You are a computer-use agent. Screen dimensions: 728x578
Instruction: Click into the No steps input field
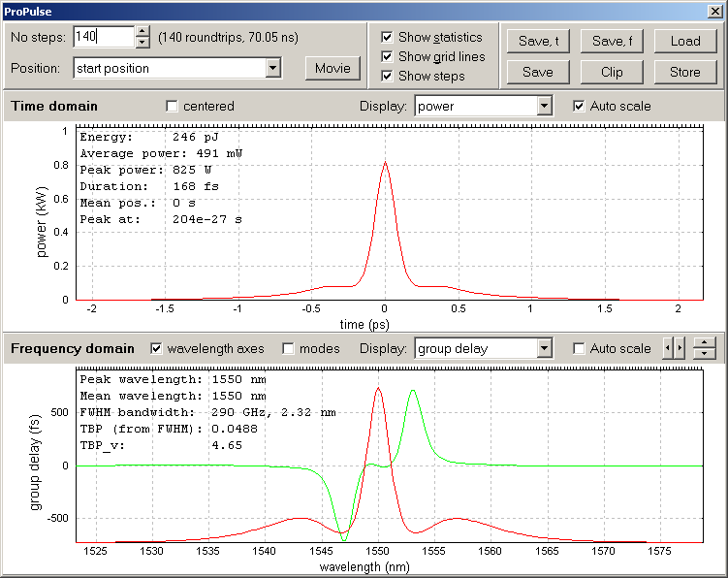coord(102,37)
